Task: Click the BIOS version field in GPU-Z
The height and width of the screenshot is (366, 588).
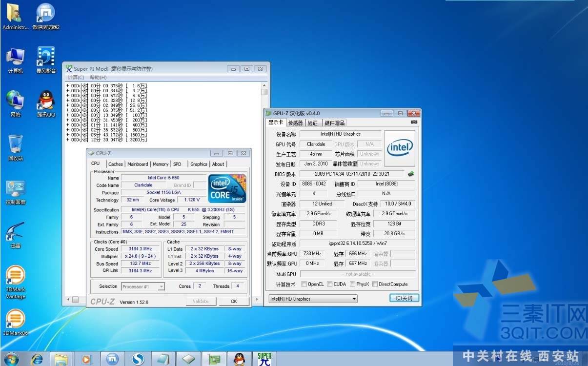Action: (x=352, y=174)
